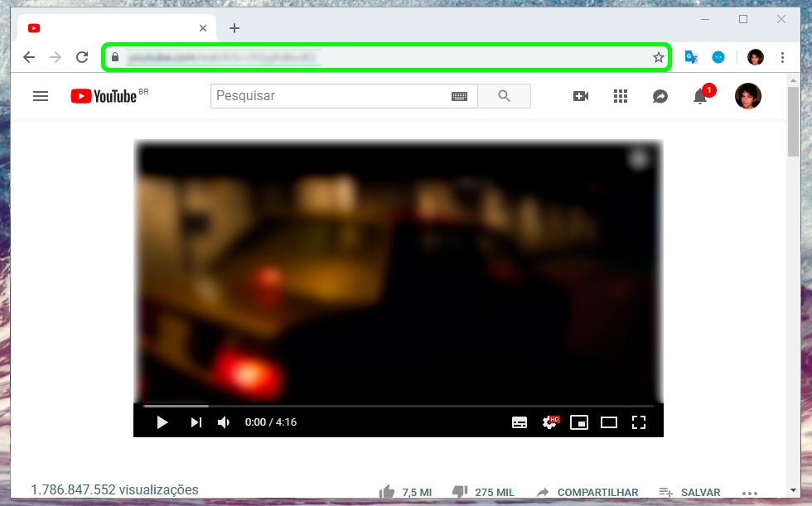Click the COMPARTILHAR share button

tap(587, 492)
